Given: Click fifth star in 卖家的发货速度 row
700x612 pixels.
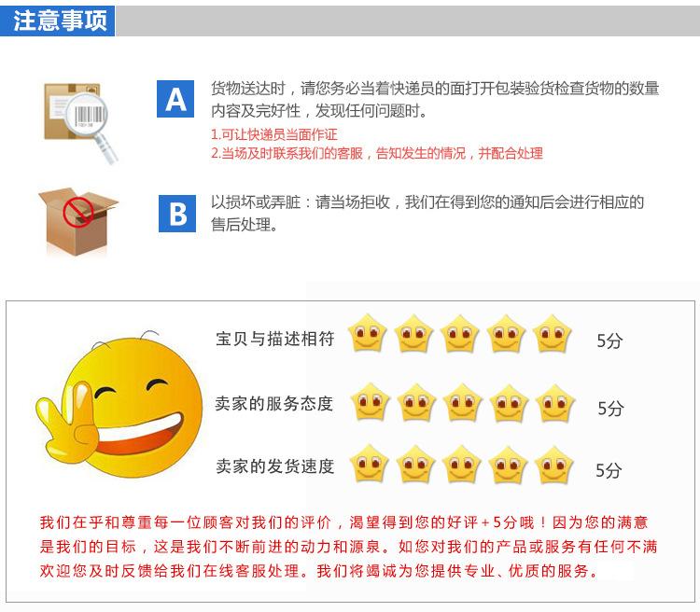Looking at the screenshot, I should click(x=554, y=466).
